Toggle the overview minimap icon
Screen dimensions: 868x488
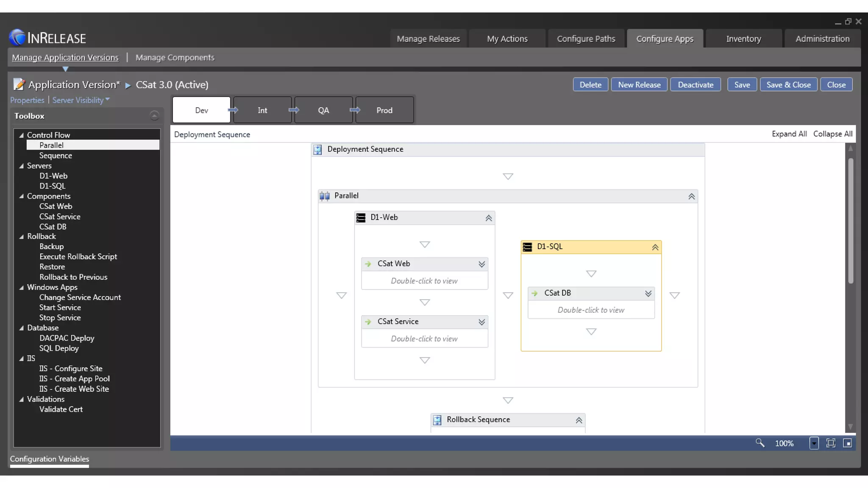pos(847,443)
